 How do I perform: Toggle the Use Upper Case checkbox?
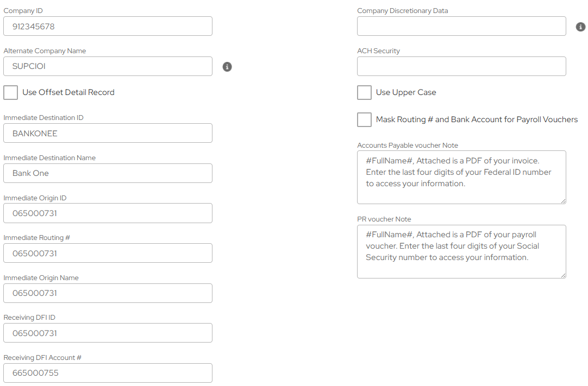click(x=364, y=92)
